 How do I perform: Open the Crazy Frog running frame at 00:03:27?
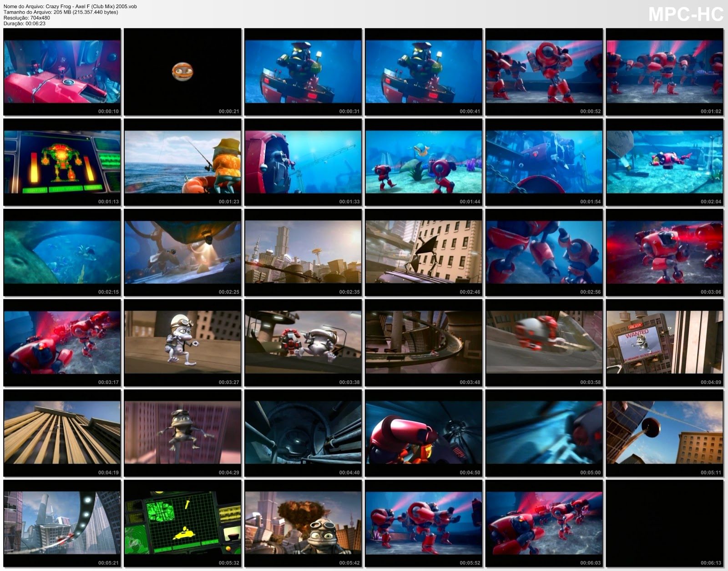pos(182,343)
